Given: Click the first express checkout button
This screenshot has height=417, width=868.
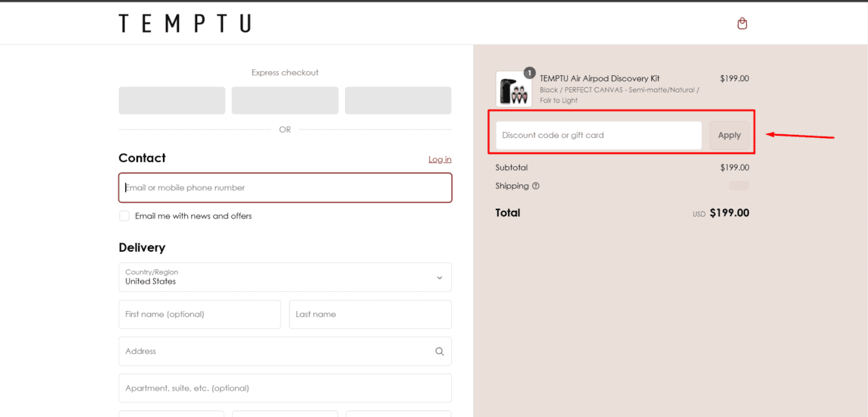Looking at the screenshot, I should [x=171, y=100].
